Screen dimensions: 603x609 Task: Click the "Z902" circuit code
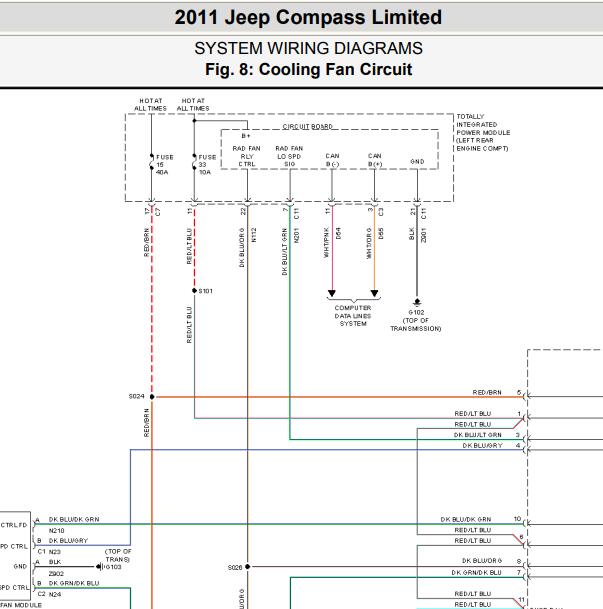[56, 573]
